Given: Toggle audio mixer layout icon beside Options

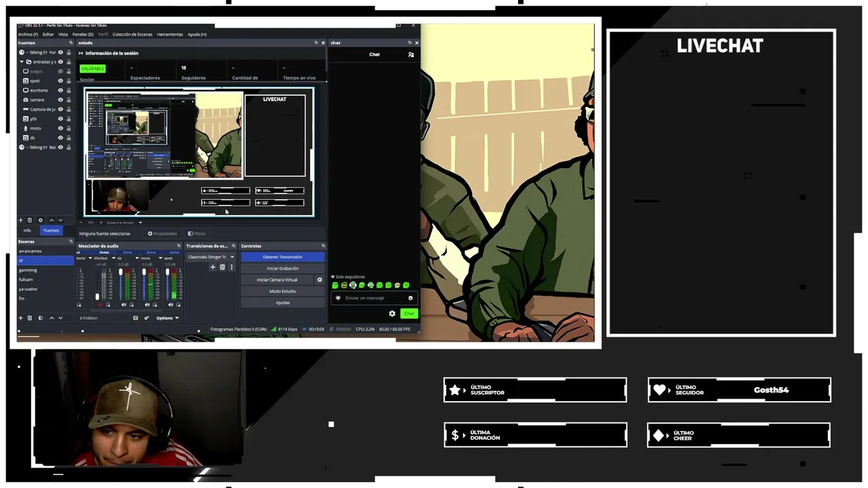Looking at the screenshot, I should click(136, 318).
